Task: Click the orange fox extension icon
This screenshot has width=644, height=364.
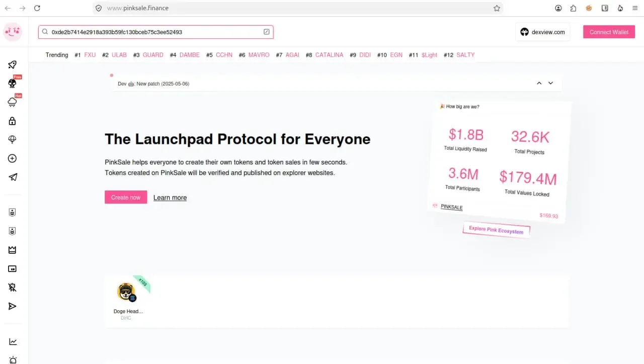Action: click(x=589, y=8)
